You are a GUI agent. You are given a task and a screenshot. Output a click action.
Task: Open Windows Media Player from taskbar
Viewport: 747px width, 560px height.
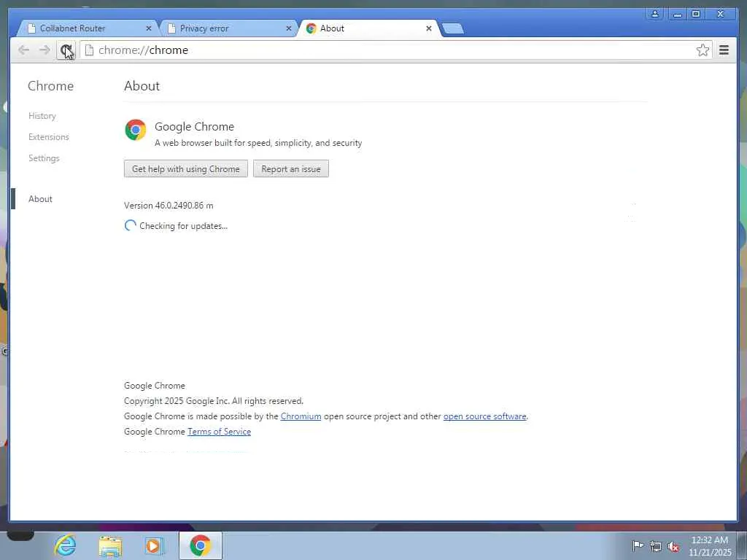tap(154, 545)
